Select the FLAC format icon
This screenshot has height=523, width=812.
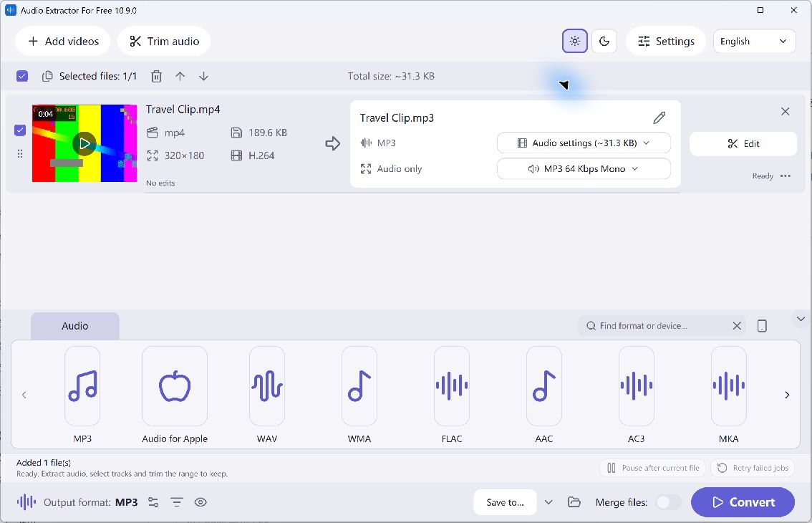pos(452,386)
